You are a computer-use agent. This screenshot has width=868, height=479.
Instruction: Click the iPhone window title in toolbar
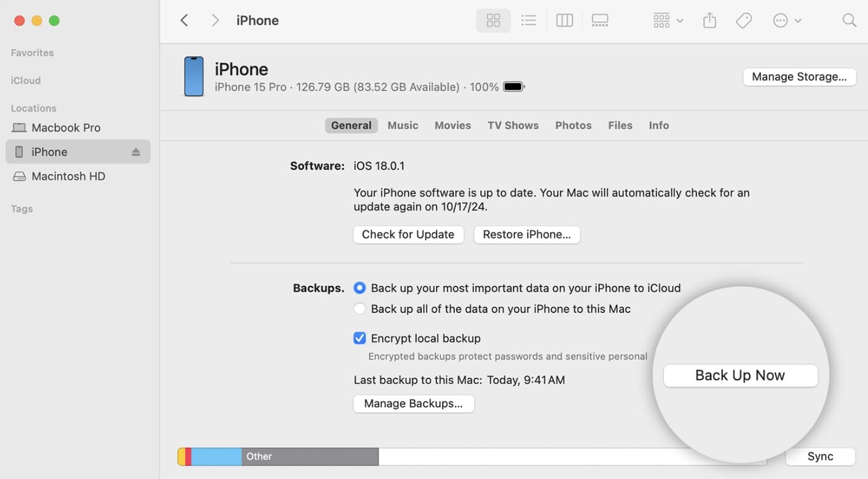(258, 20)
